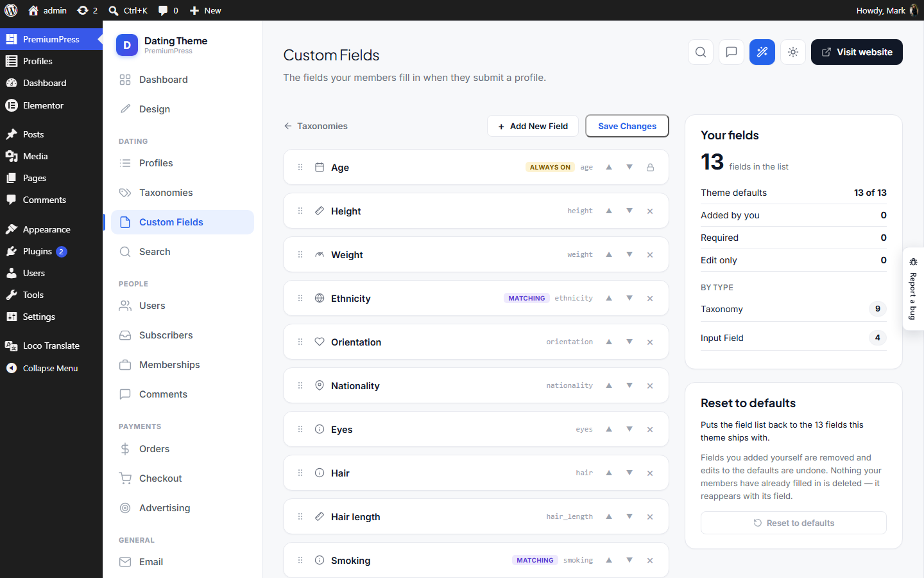Remove the Nationality field
The width and height of the screenshot is (924, 578).
(x=650, y=386)
